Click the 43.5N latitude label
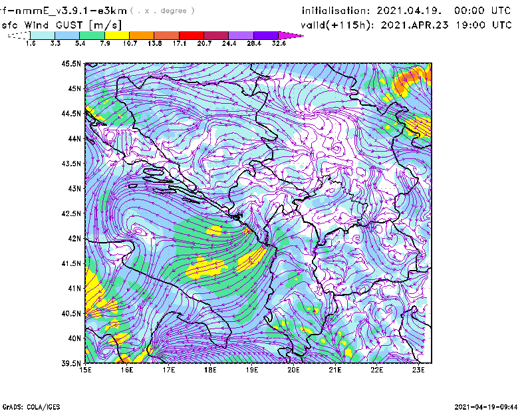The width and height of the screenshot is (532, 411). point(71,164)
